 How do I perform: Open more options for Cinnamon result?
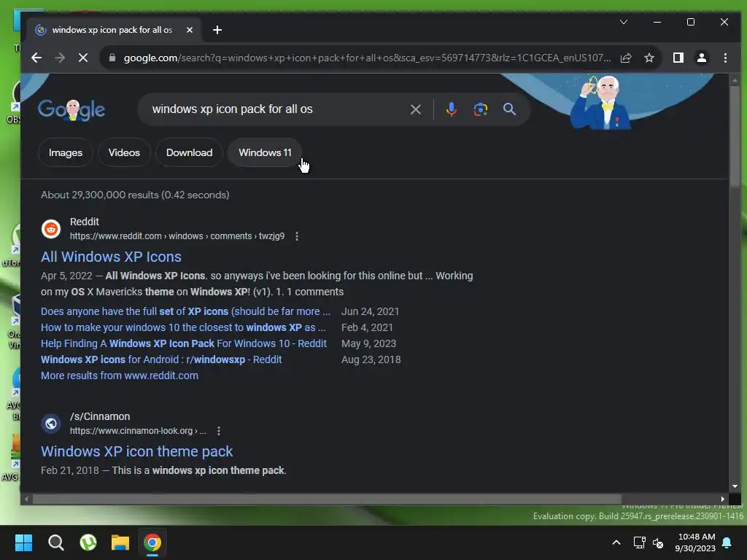(x=219, y=431)
